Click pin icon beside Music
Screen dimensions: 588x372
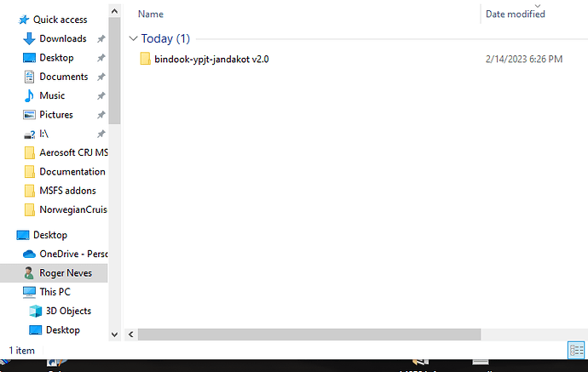coord(101,96)
